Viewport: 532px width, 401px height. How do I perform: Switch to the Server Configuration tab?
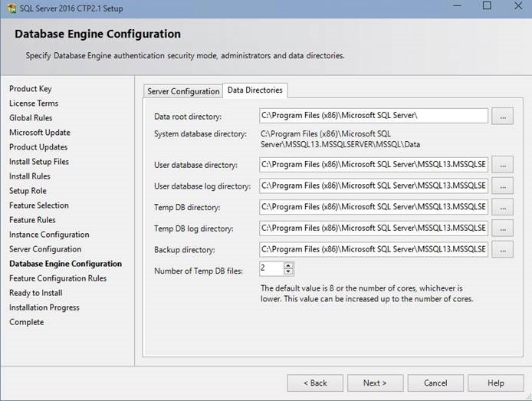click(x=183, y=91)
